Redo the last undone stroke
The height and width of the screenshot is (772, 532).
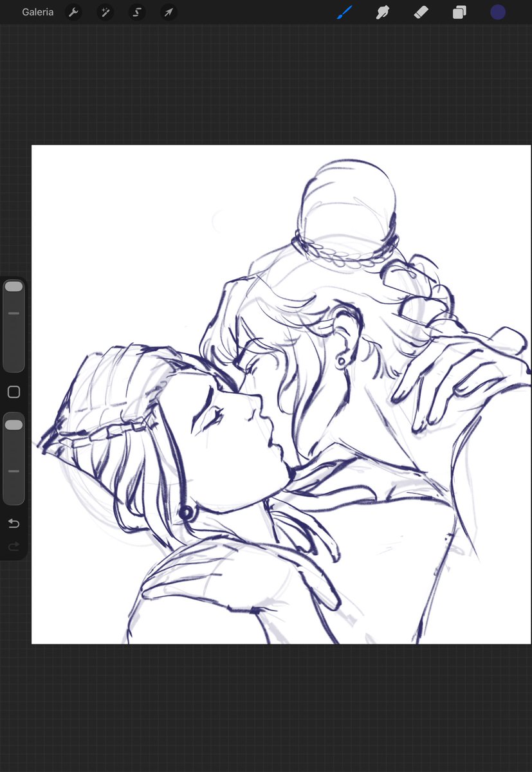coord(14,547)
